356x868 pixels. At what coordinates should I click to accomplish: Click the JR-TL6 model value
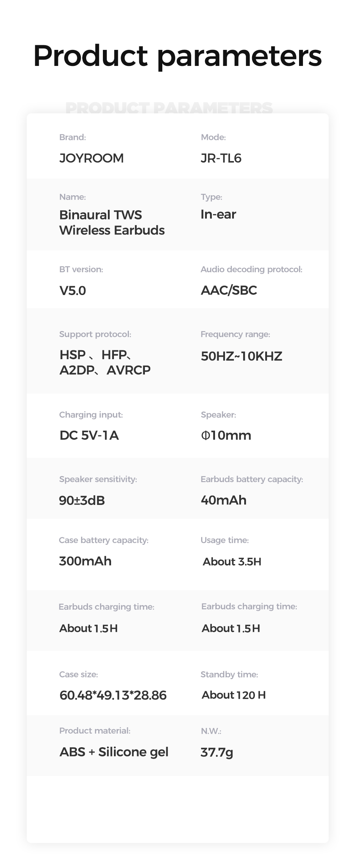221,158
